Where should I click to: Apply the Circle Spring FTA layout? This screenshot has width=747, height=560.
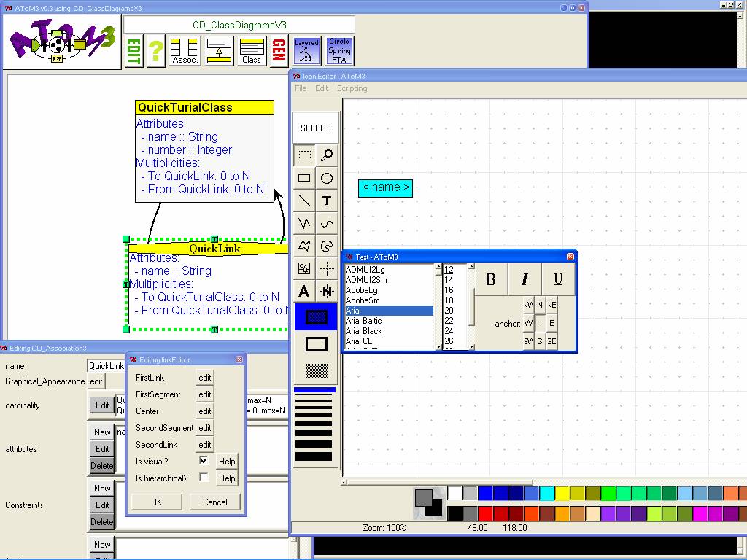point(339,50)
